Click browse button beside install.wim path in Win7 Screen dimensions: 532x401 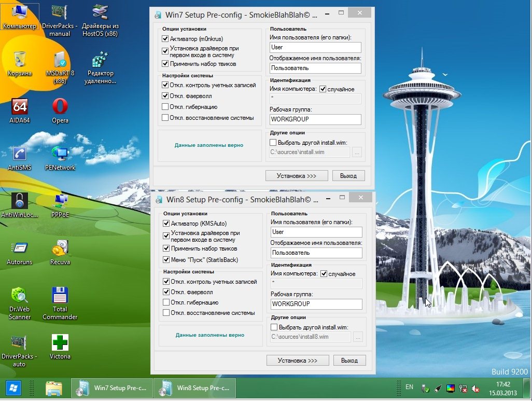tap(357, 153)
